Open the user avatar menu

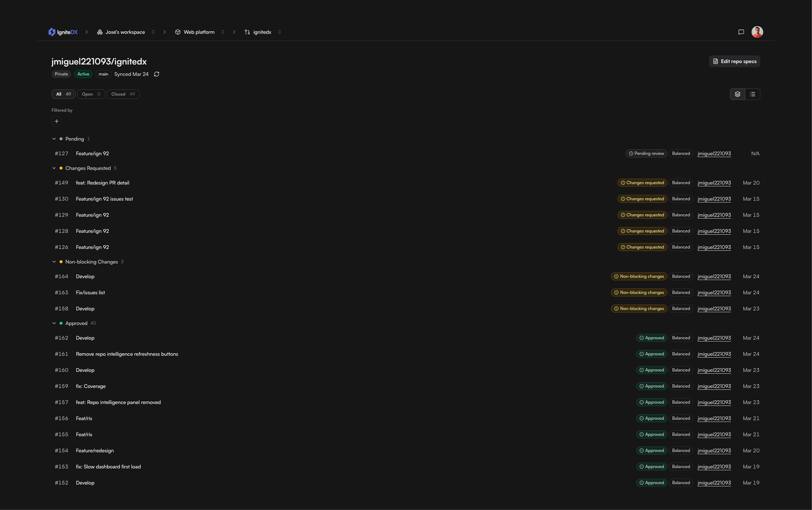(757, 32)
